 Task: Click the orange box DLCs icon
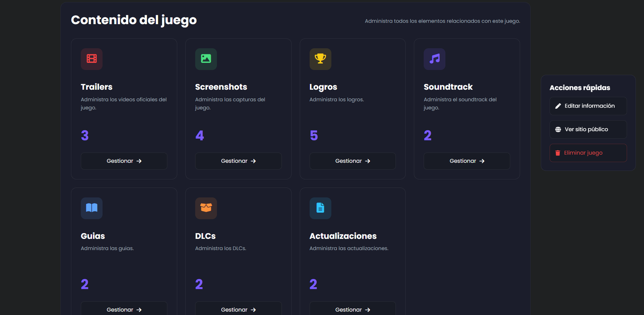206,208
